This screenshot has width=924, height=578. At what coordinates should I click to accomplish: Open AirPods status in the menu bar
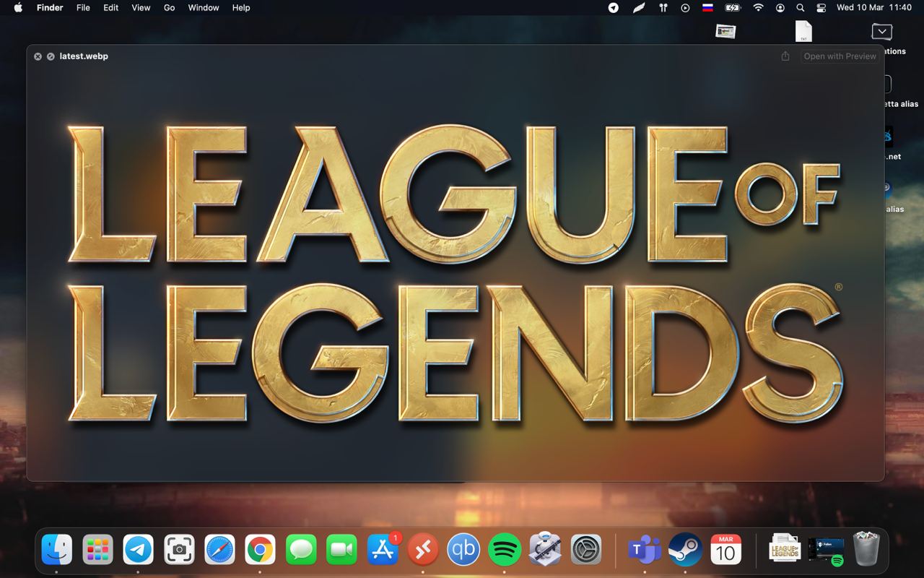click(x=663, y=8)
